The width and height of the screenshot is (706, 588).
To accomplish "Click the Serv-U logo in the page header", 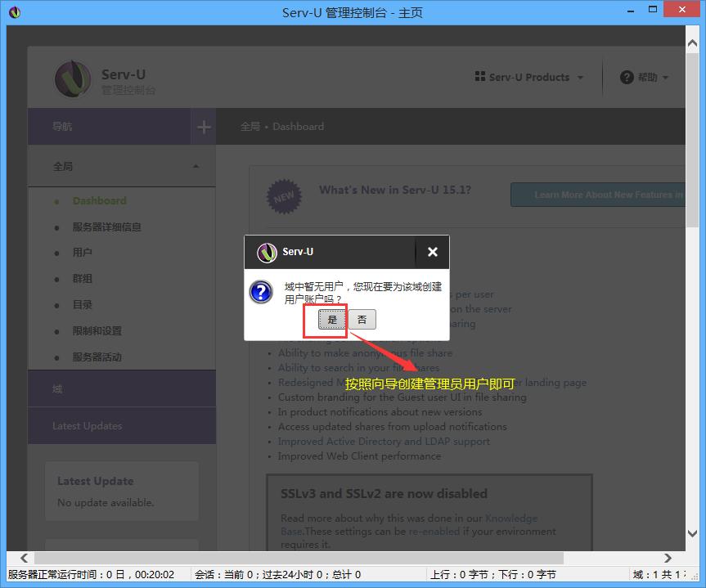I will 73,79.
